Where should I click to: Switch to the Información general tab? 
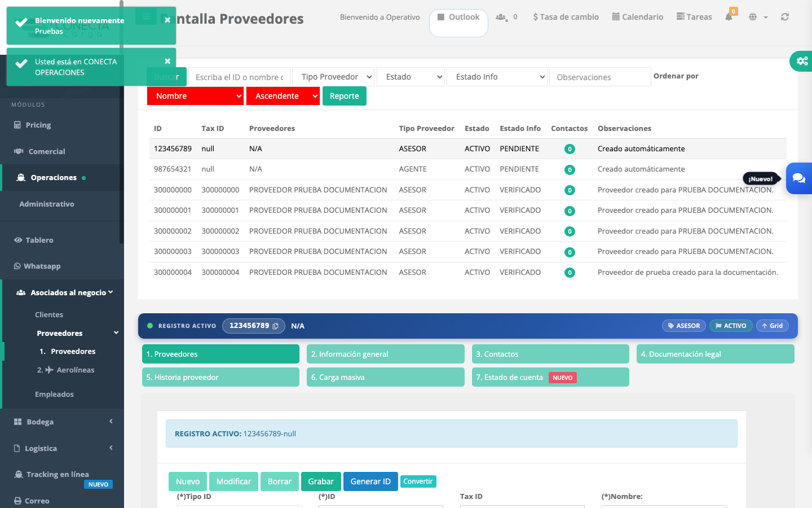coord(386,354)
